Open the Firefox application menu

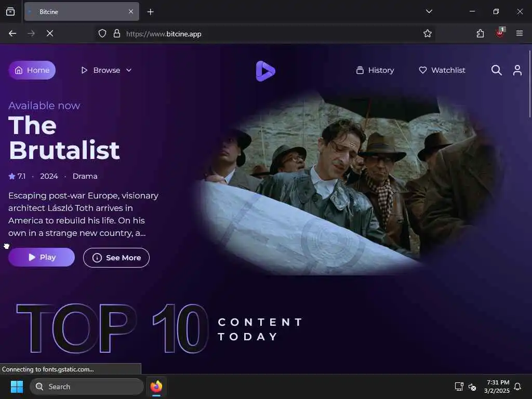(x=519, y=33)
